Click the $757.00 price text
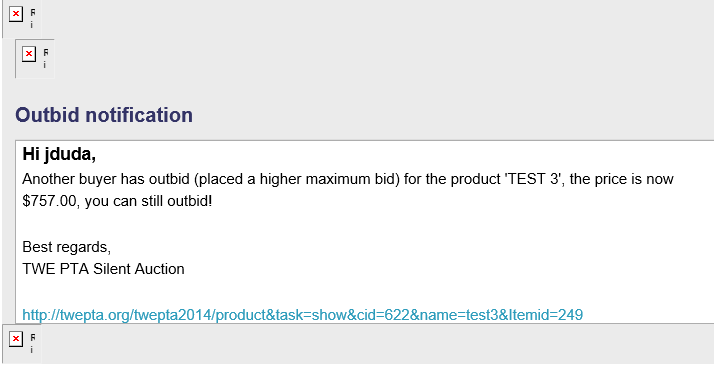Viewport: 714px width, 367px height. (x=51, y=201)
